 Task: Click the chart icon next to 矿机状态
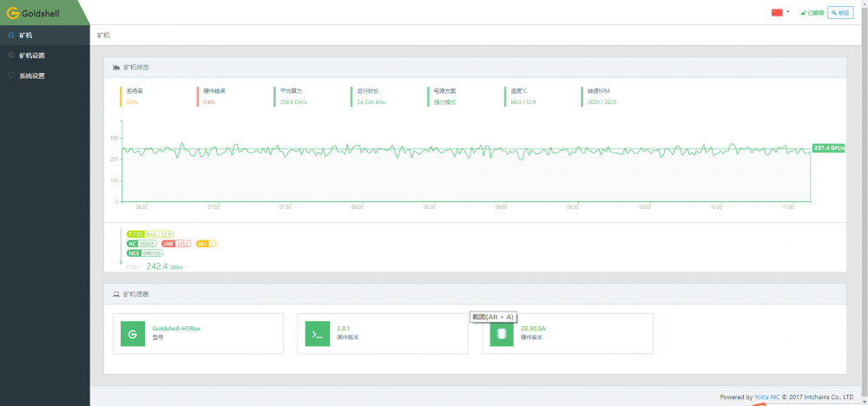pos(116,67)
